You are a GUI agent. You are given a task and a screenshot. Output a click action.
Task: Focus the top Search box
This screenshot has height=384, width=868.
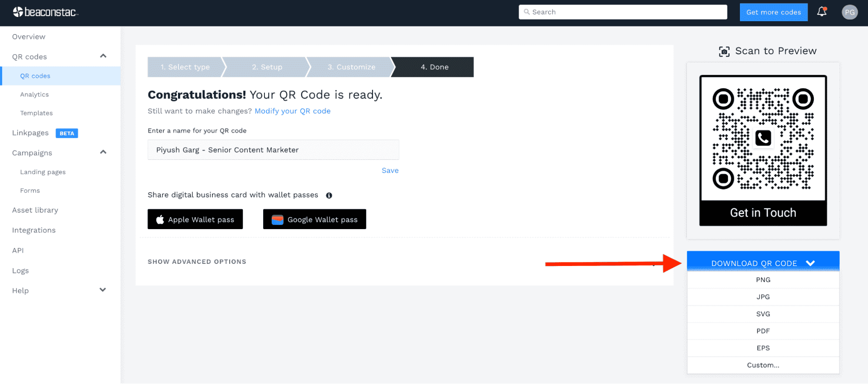tap(623, 12)
